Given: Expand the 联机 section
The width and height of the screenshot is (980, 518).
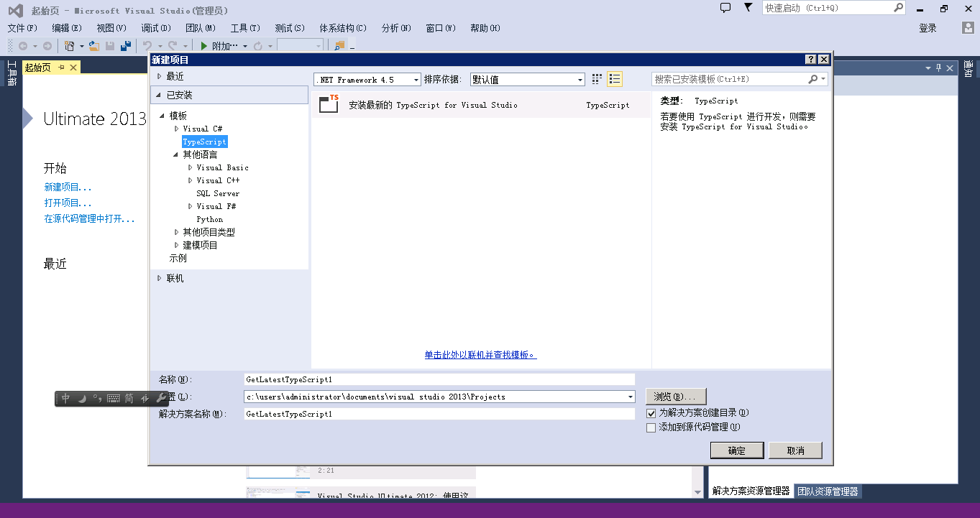Looking at the screenshot, I should [160, 278].
